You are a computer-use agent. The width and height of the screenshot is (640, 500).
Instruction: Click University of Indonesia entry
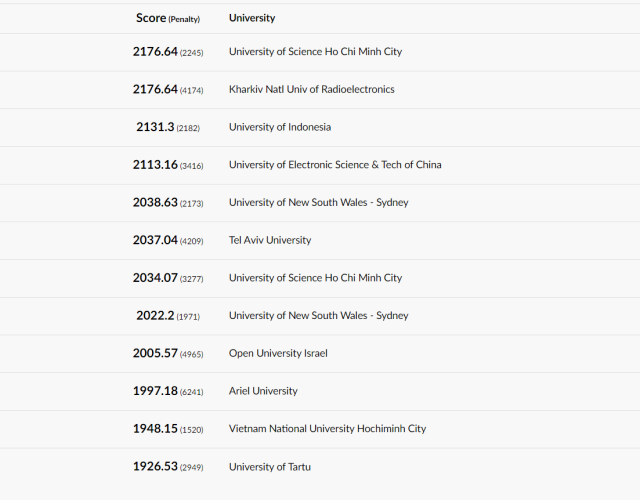coord(280,127)
